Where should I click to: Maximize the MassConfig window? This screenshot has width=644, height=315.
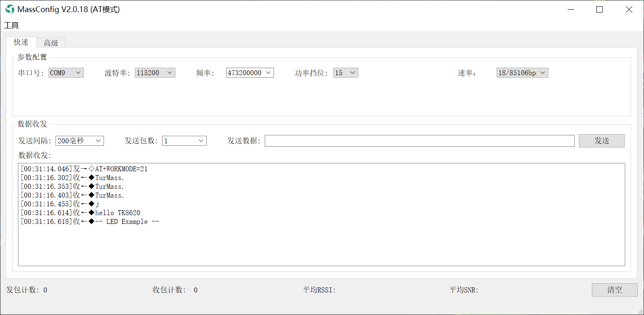point(599,9)
